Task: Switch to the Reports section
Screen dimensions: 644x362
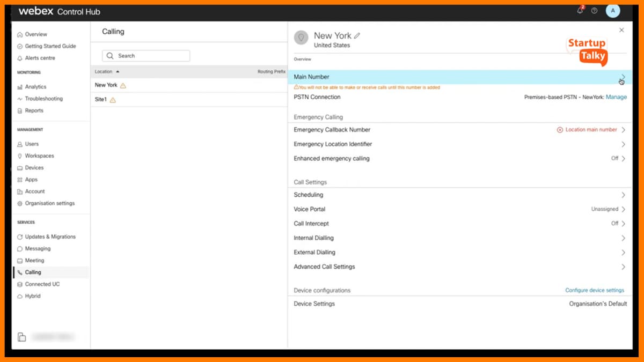Action: pyautogui.click(x=34, y=110)
